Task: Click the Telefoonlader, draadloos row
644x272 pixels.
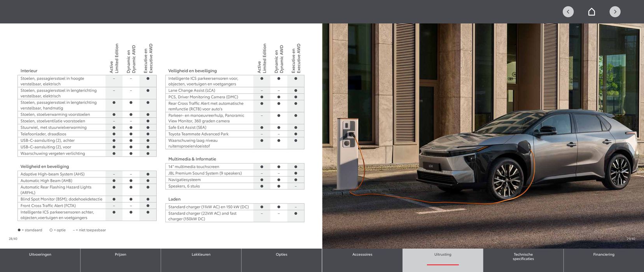Action: 44,134
